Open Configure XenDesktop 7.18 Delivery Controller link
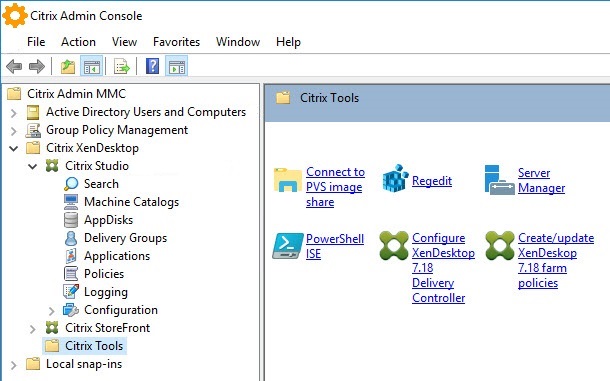610x381 pixels. [x=443, y=268]
